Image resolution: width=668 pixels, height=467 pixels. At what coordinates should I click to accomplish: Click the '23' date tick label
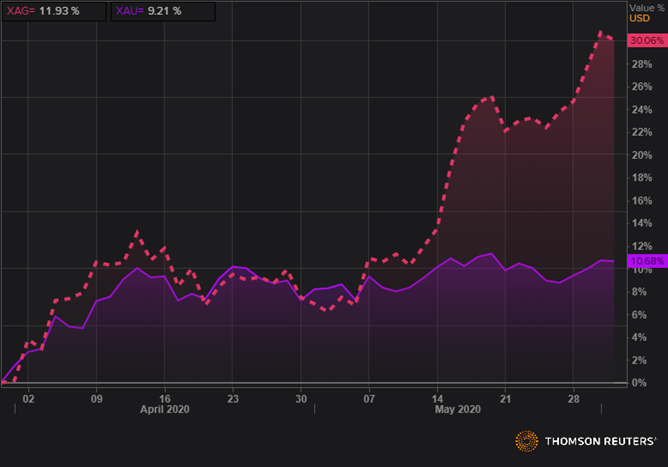(233, 399)
